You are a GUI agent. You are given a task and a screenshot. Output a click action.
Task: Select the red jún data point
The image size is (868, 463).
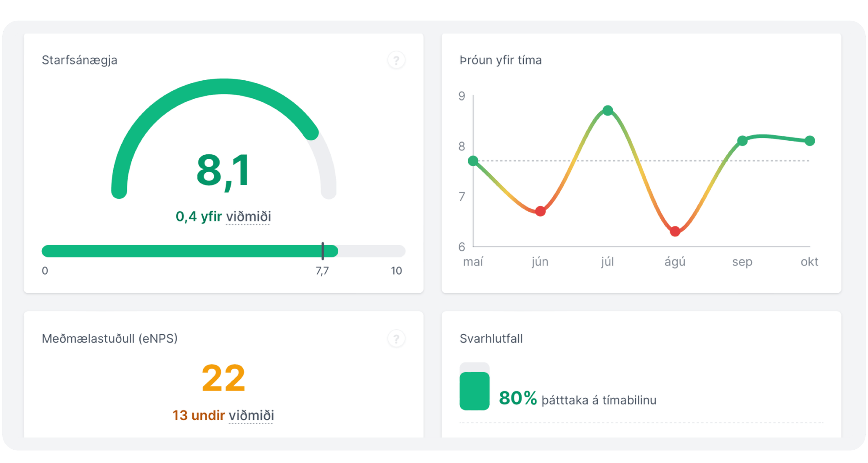[x=540, y=211]
